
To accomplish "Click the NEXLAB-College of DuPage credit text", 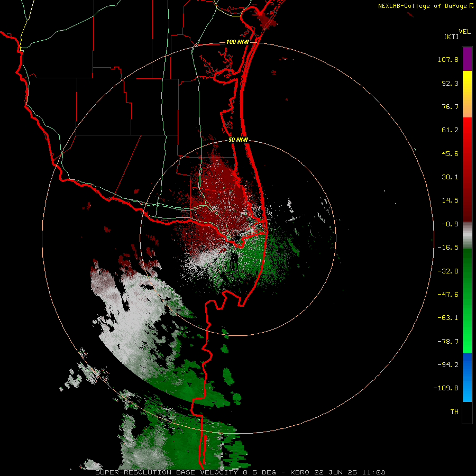I will [426, 6].
